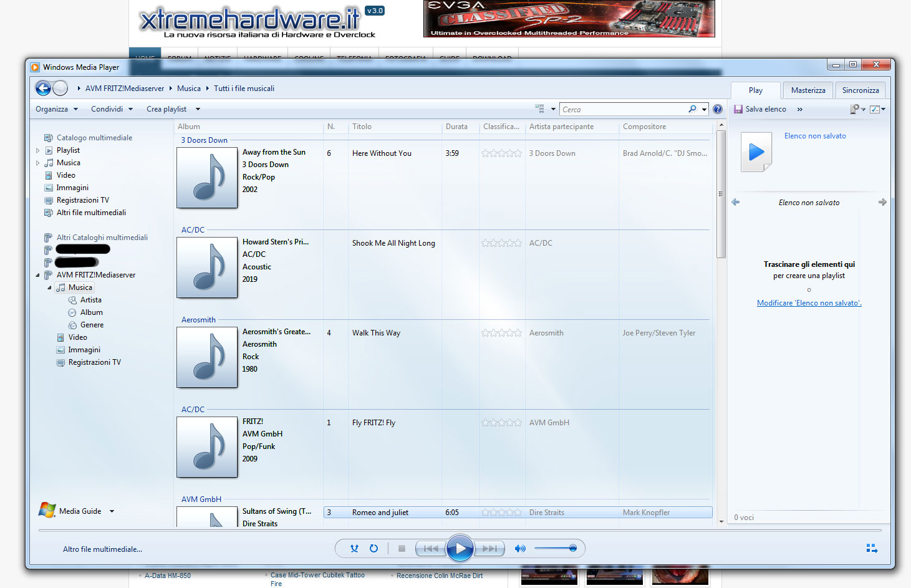Click Salva elenco save icon
The width and height of the screenshot is (911, 588).
[738, 109]
